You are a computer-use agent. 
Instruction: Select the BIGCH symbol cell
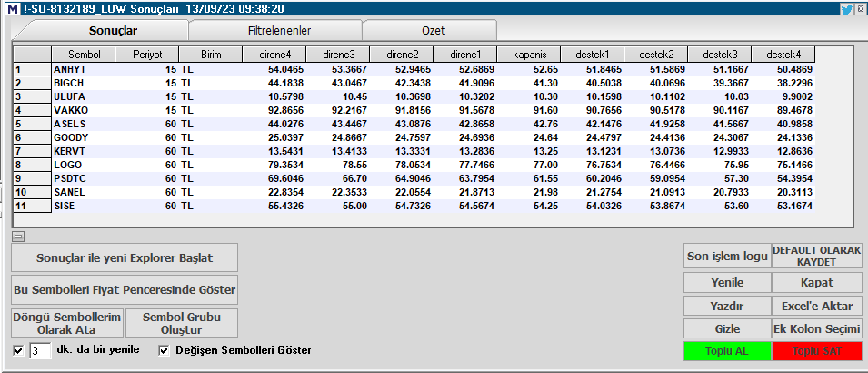pos(84,83)
